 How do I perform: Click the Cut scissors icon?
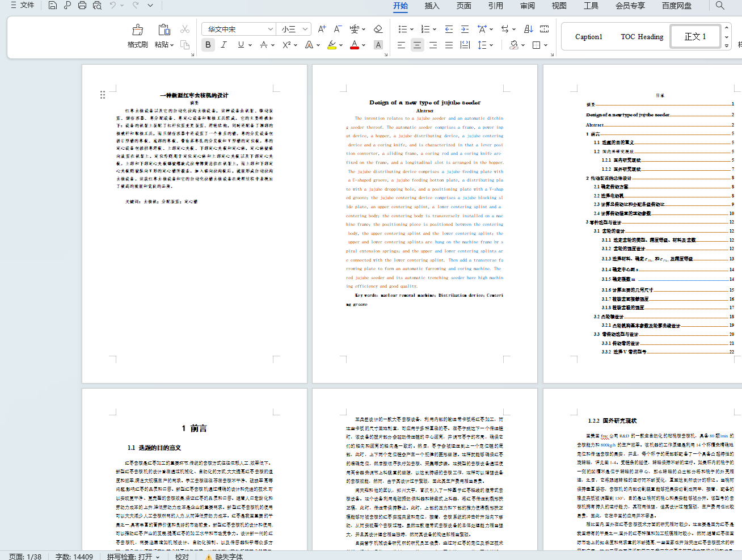click(x=185, y=29)
